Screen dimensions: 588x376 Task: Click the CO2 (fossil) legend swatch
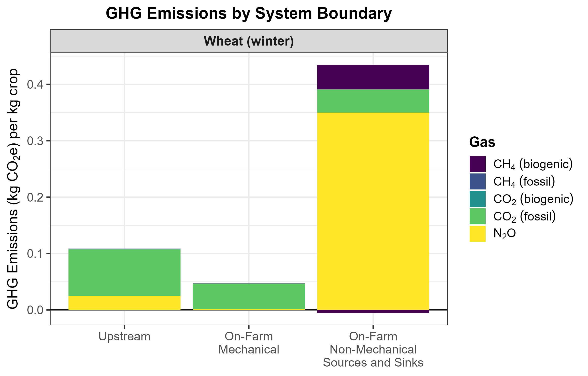(477, 216)
